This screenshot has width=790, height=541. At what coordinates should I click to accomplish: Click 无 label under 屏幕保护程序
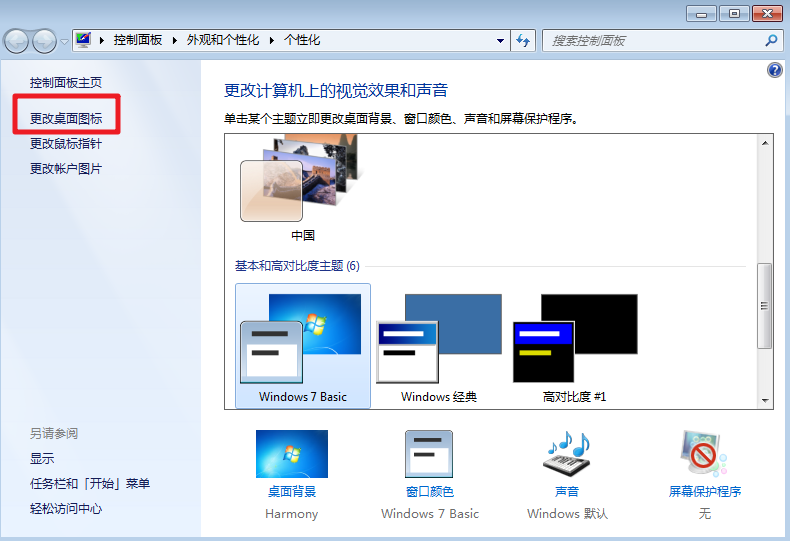704,514
